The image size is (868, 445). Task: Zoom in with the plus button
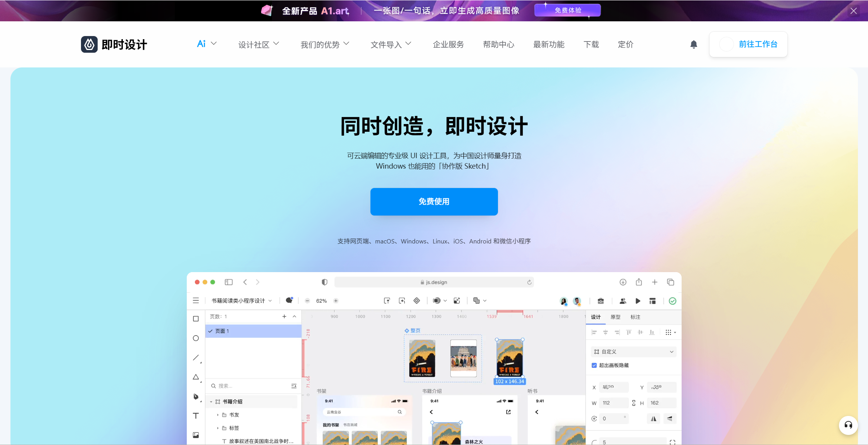(x=336, y=301)
